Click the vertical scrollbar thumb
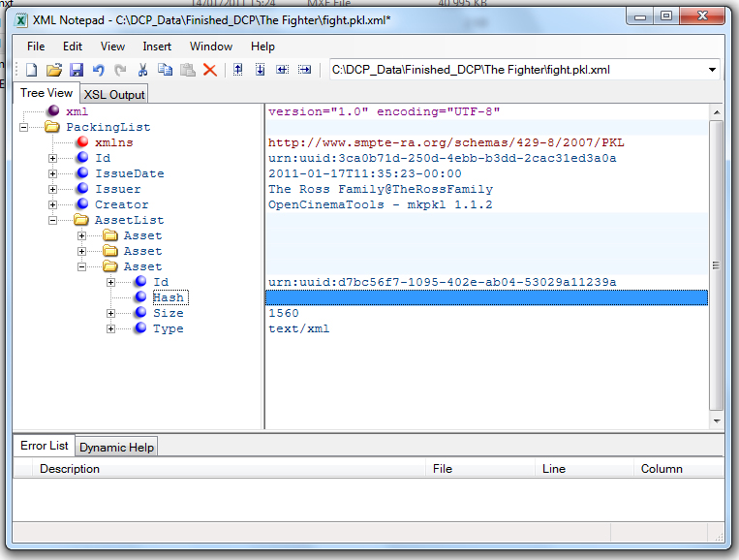 [x=717, y=265]
